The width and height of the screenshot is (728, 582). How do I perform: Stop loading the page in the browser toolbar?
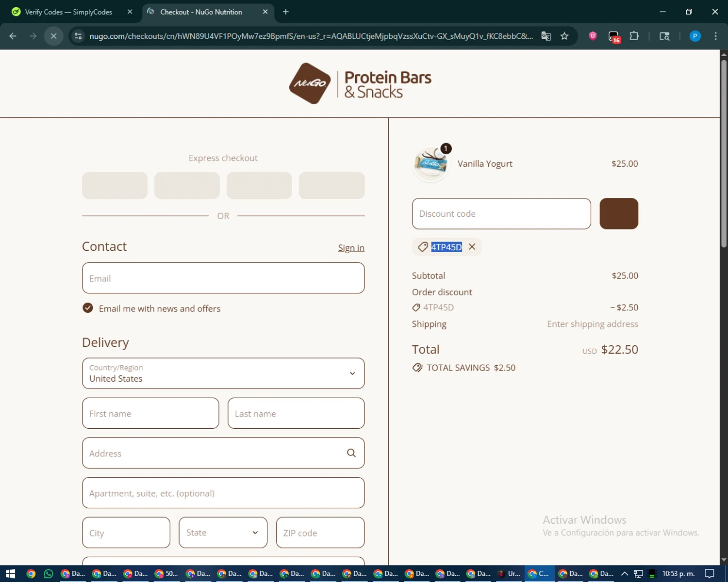tap(53, 36)
